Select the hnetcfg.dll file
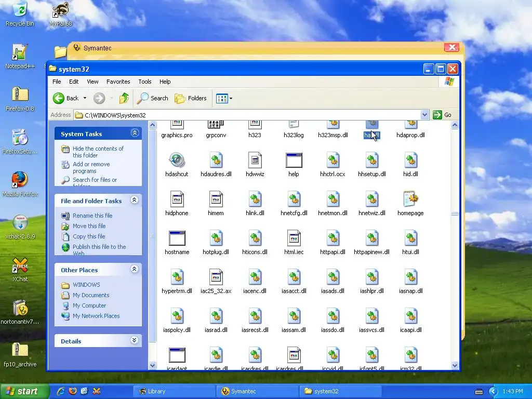532x399 pixels. [x=294, y=204]
